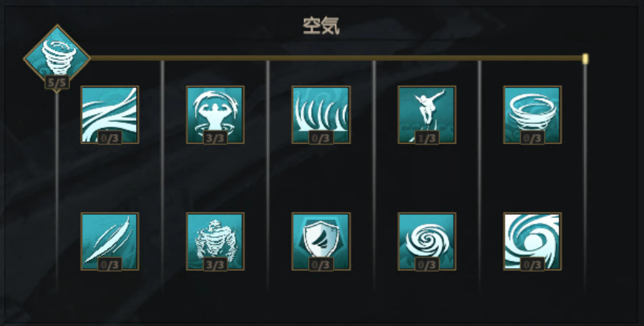Click the small spiral cyclone skill

(x=426, y=242)
